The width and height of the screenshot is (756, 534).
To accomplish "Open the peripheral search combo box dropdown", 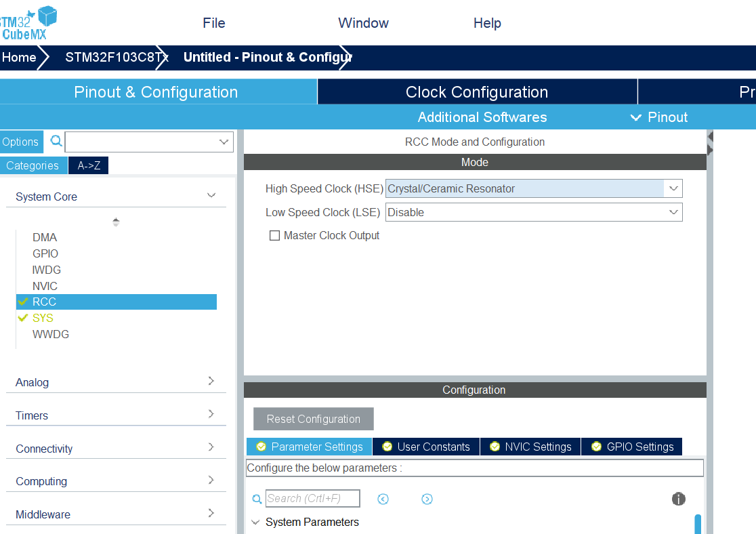I will tap(224, 142).
